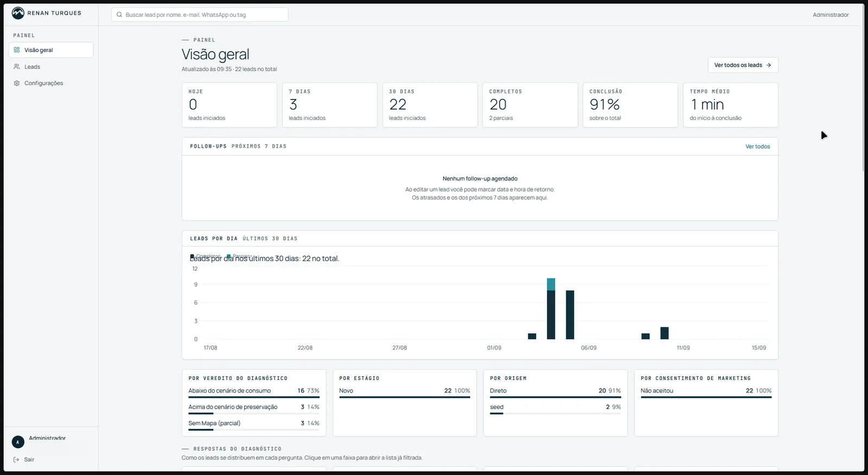Click the page vertical scrollbar
The image size is (868, 475).
(x=863, y=90)
